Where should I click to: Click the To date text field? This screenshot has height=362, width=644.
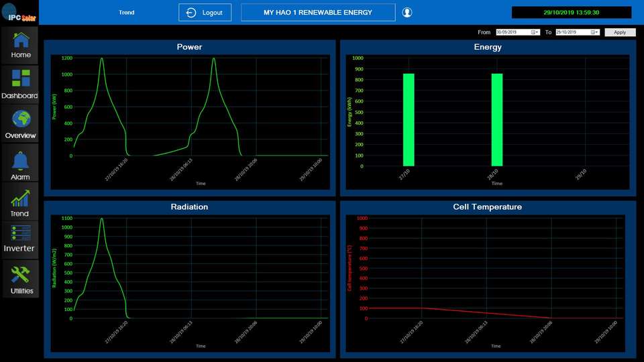(572, 32)
